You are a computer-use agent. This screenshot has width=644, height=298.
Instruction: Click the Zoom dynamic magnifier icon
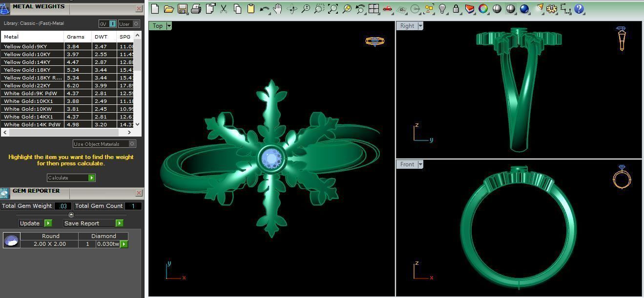point(306,9)
